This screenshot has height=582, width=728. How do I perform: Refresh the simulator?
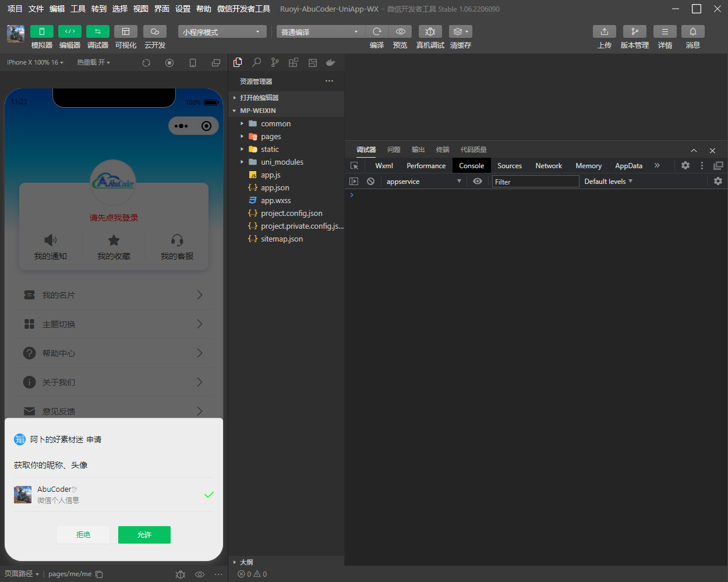pyautogui.click(x=146, y=63)
